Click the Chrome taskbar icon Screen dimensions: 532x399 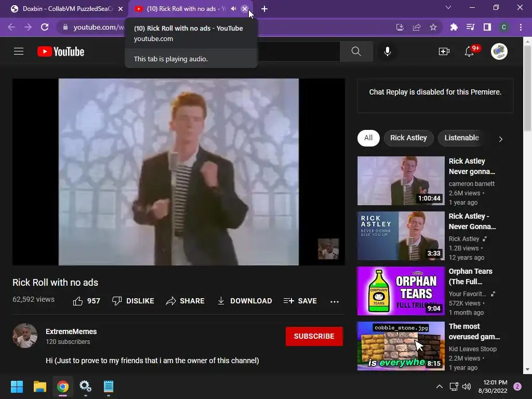pos(63,387)
